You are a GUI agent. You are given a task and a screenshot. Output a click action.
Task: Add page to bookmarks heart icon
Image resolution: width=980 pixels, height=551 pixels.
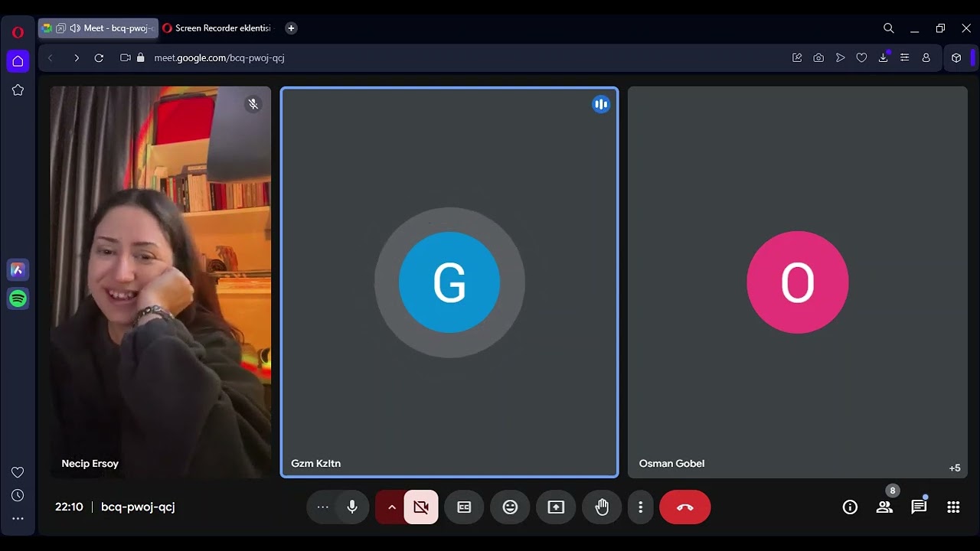[x=861, y=57]
